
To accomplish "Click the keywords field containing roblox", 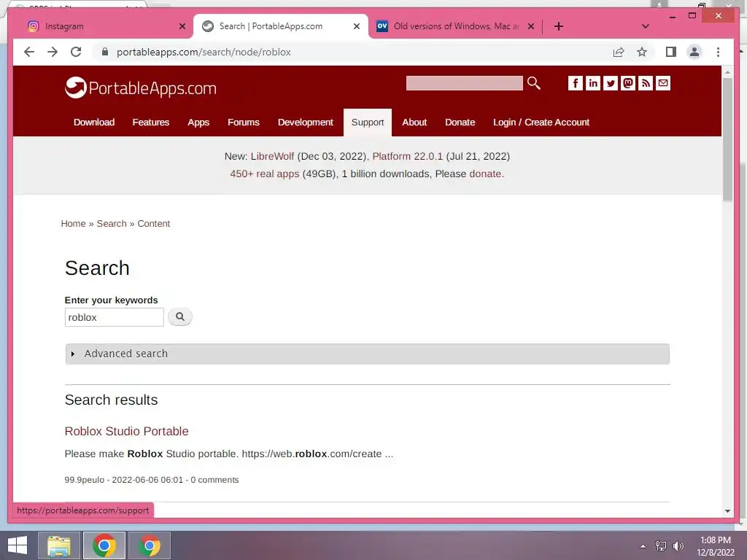I will click(x=115, y=317).
